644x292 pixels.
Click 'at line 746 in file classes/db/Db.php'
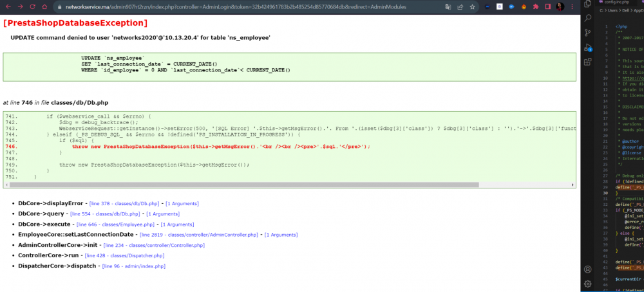(x=56, y=103)
